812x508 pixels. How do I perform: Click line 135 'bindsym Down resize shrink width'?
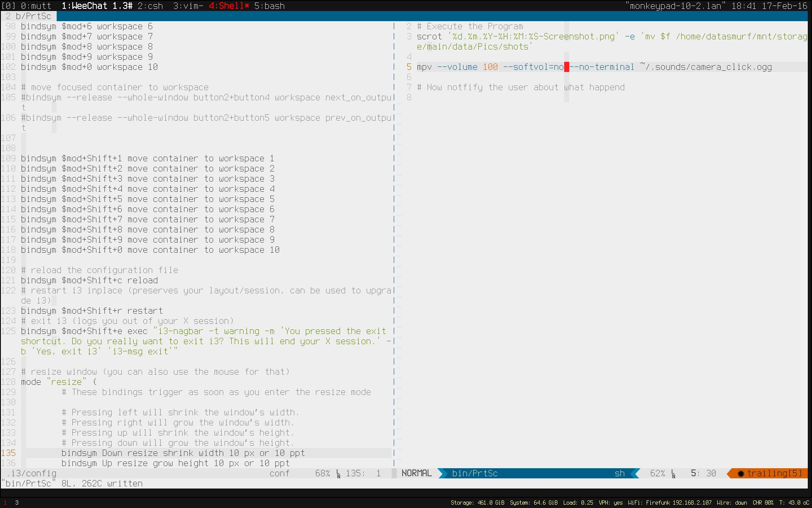coord(183,453)
